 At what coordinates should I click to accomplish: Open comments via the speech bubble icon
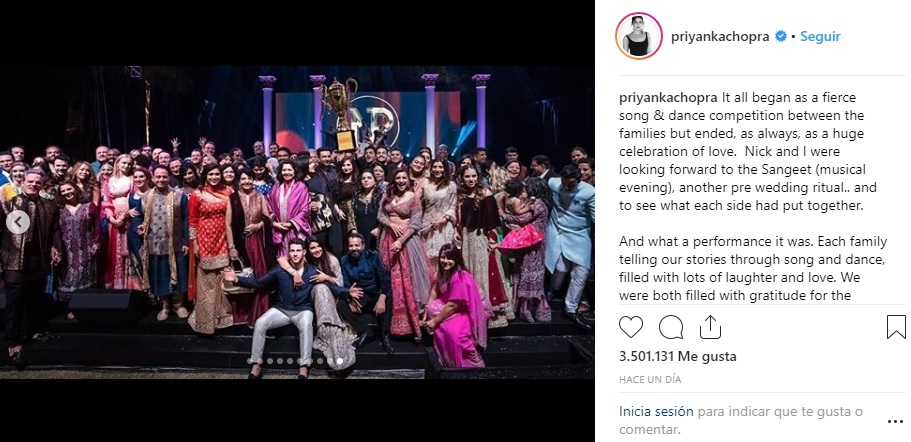(x=671, y=327)
